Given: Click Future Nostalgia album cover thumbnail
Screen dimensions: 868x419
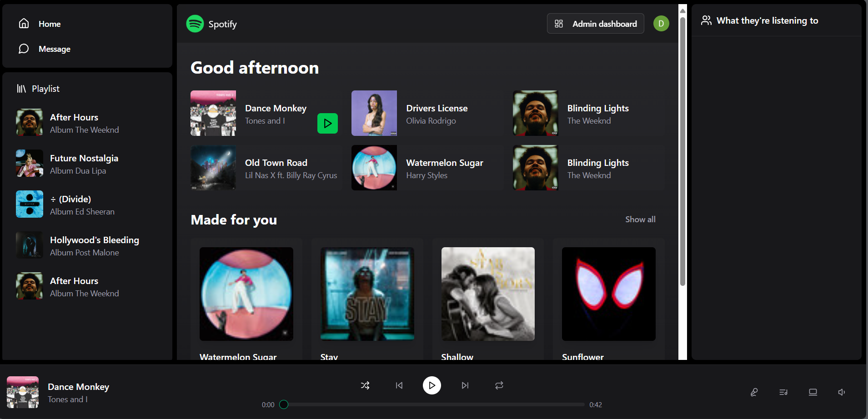Looking at the screenshot, I should coord(30,163).
